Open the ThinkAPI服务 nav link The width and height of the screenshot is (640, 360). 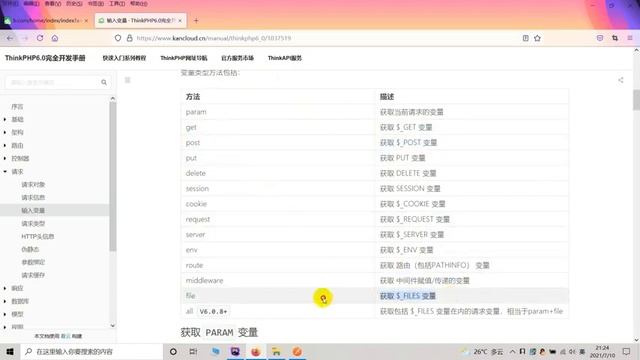[284, 58]
